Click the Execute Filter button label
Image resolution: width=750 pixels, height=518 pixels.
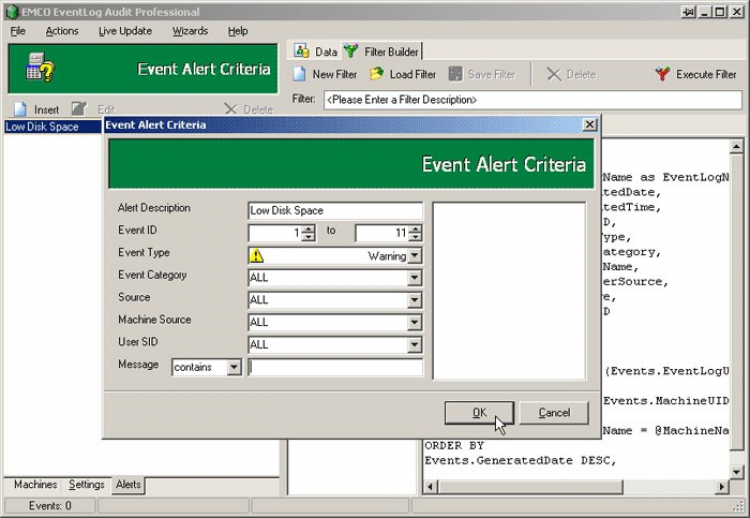(x=706, y=74)
